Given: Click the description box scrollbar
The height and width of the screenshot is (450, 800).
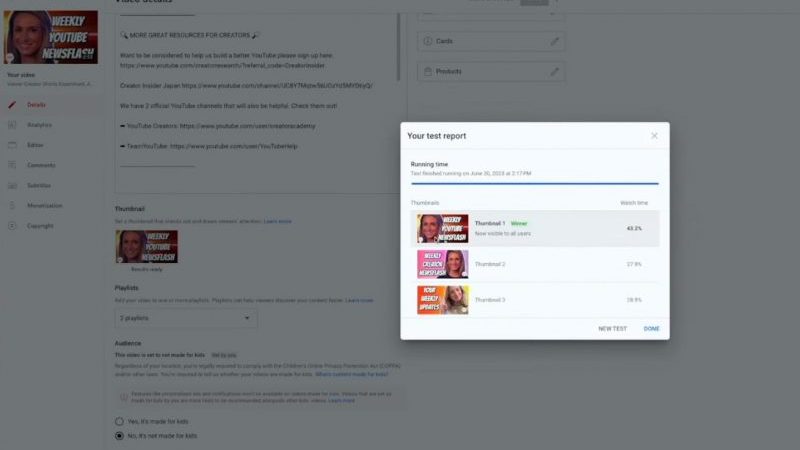Looking at the screenshot, I should [x=398, y=47].
